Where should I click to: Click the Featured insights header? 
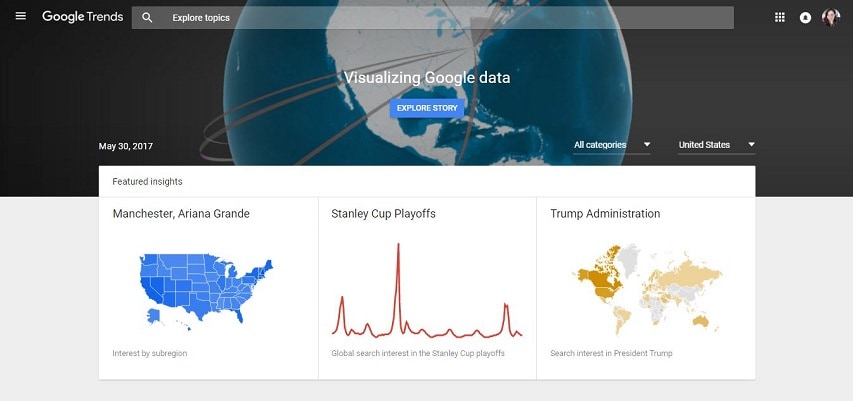coord(147,182)
